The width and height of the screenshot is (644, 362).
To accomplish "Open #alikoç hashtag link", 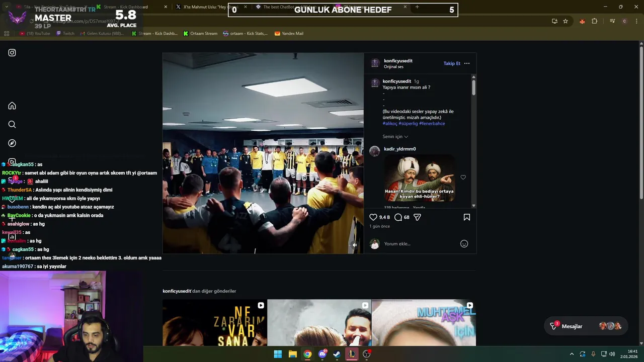I will point(390,124).
